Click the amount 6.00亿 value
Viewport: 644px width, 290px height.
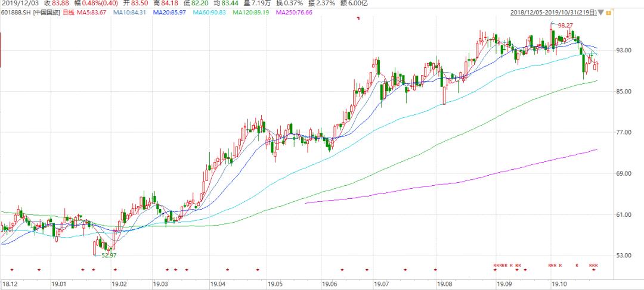point(358,4)
